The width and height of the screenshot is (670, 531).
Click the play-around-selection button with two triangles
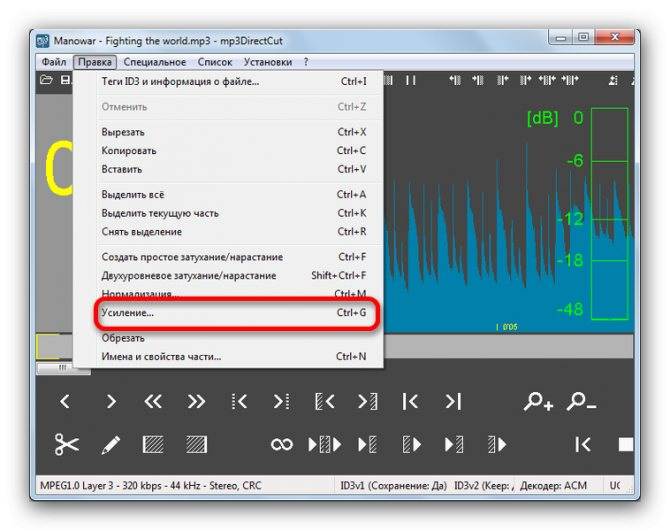coord(325,444)
